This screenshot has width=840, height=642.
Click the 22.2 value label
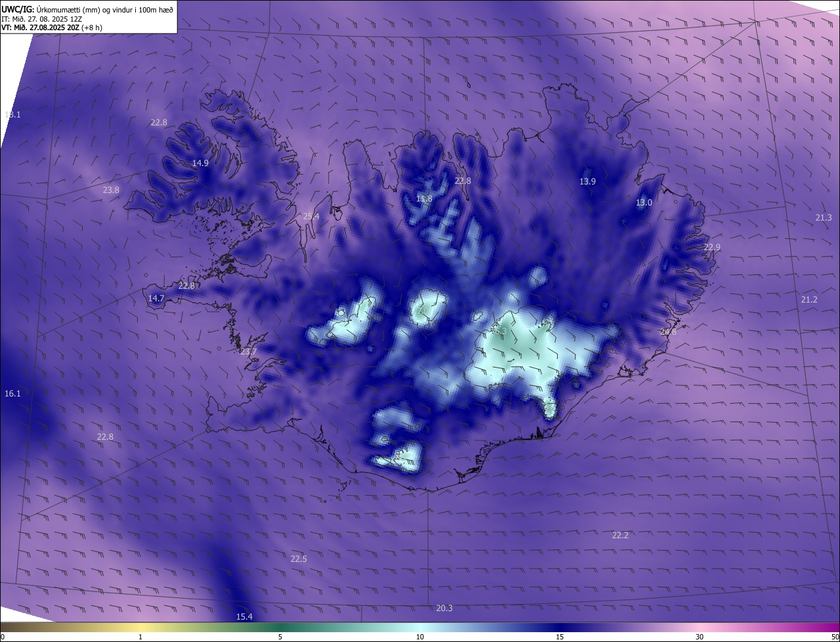620,535
